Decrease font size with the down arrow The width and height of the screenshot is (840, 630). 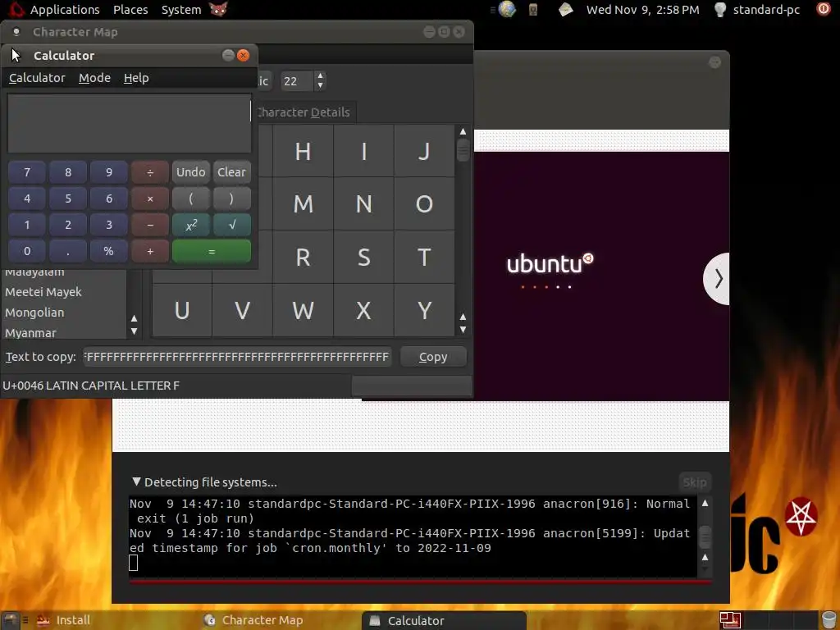click(320, 85)
